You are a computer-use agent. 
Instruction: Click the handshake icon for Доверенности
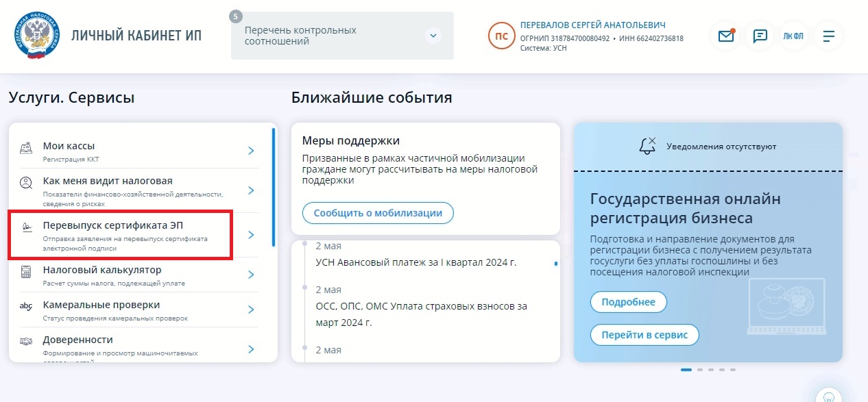point(26,340)
